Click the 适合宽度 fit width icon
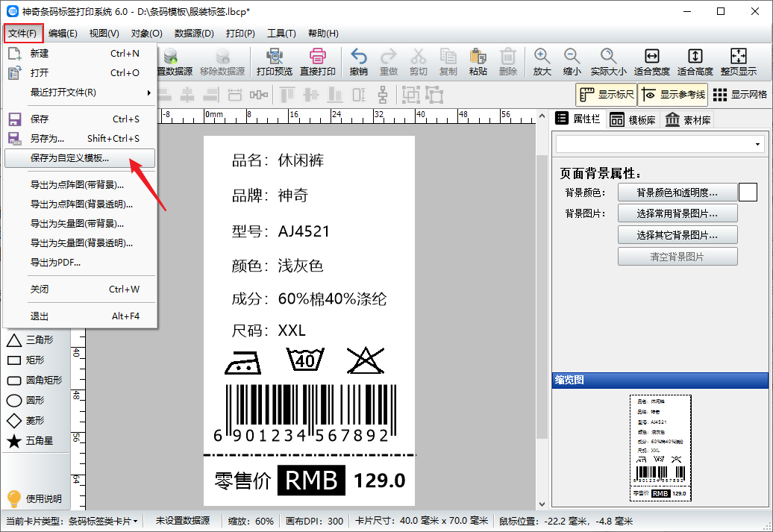773x532 pixels. pos(651,62)
